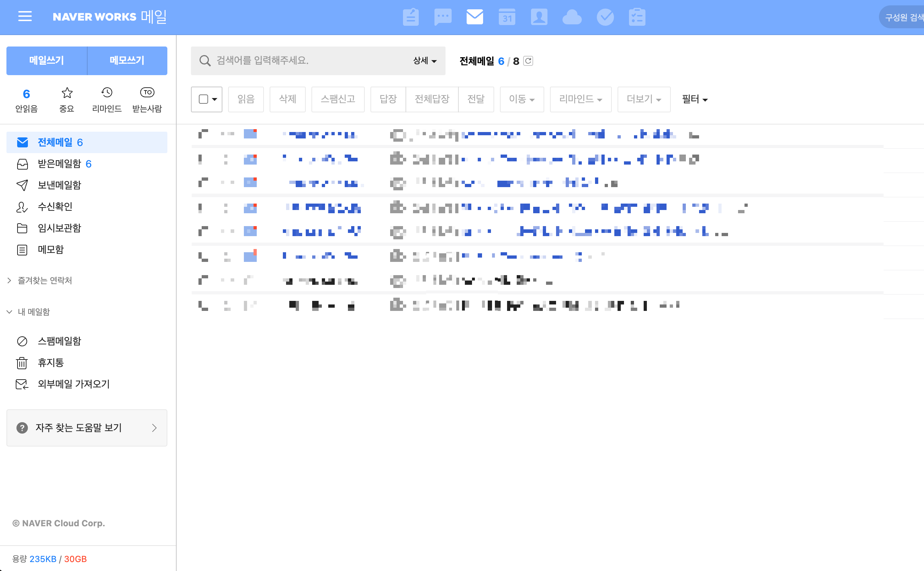Click the mail search input field
The height and width of the screenshot is (571, 924).
pyautogui.click(x=310, y=60)
